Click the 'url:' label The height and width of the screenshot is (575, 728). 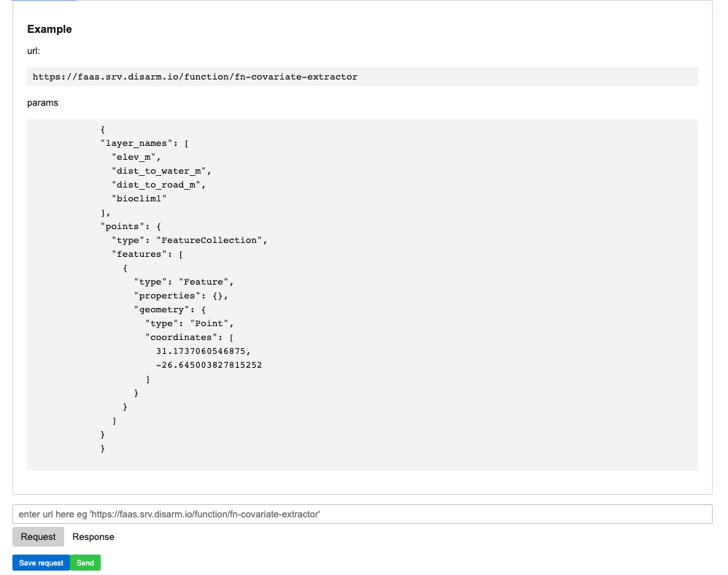34,51
